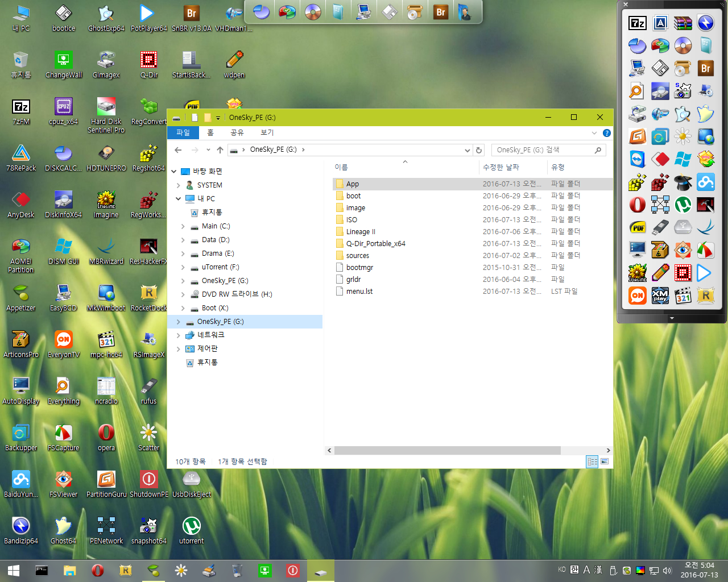Expand uTorrent (F:) drive node

[183, 267]
